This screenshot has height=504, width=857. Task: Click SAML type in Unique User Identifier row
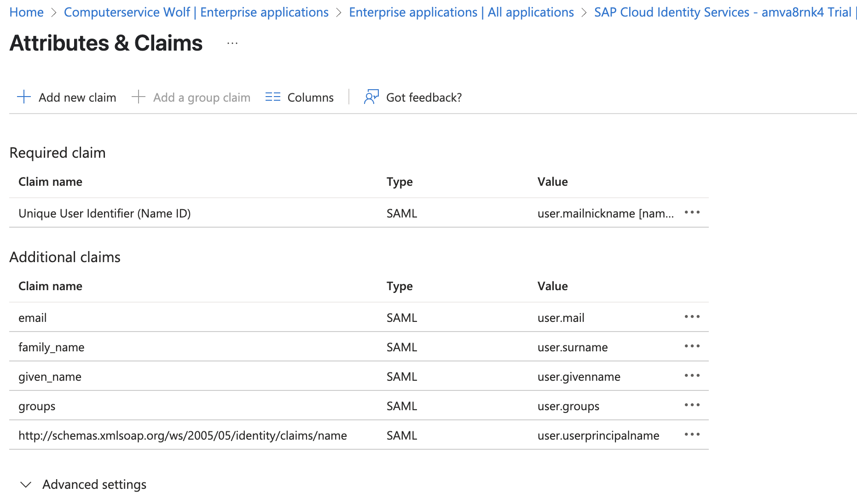pyautogui.click(x=402, y=213)
